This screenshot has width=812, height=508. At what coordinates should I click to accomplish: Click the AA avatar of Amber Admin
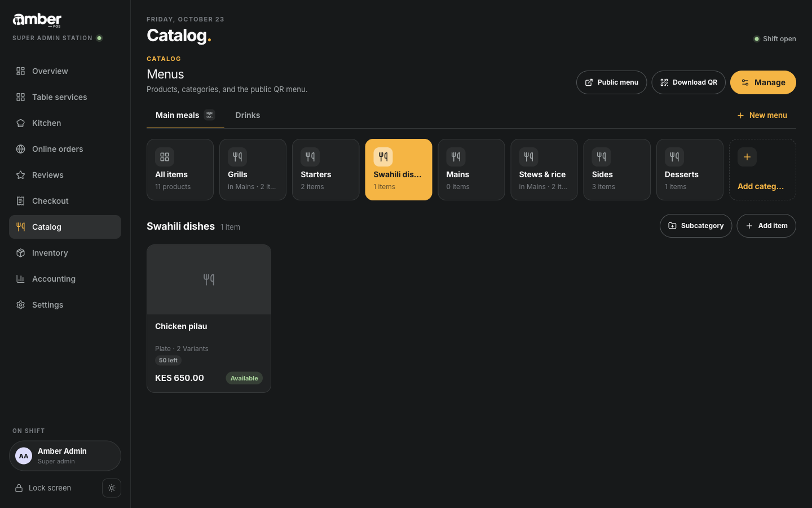24,456
